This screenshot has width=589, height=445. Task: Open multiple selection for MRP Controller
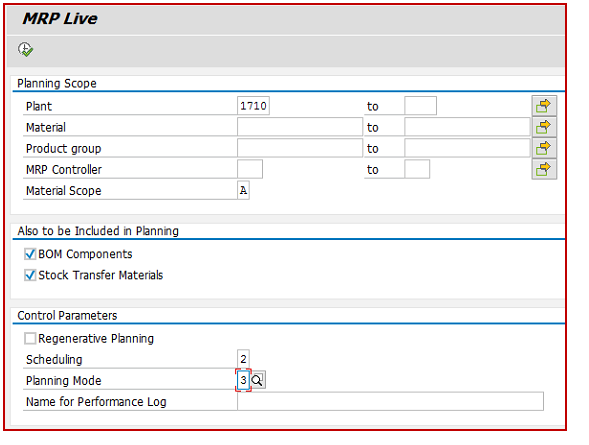tap(544, 169)
